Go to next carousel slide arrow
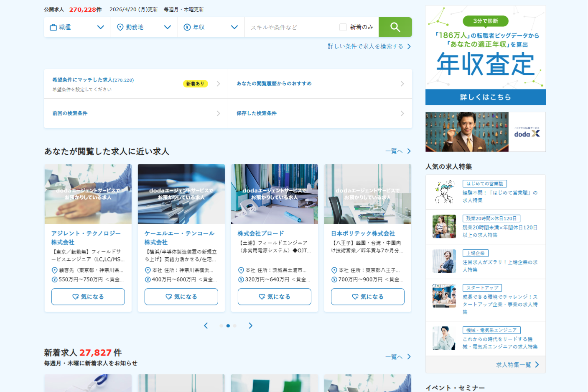Viewport: 588px width, 392px height. point(250,325)
